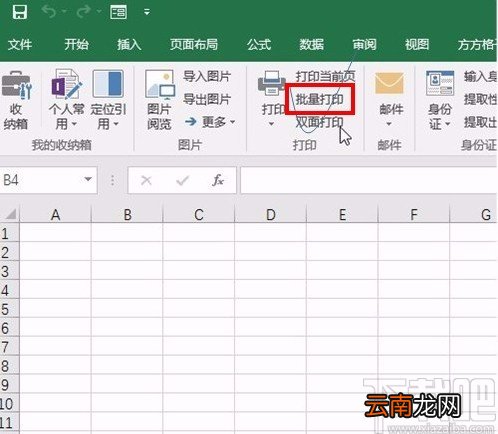Click the 图片阅览 icon
Viewport: 498px width, 434px height.
pos(159,85)
